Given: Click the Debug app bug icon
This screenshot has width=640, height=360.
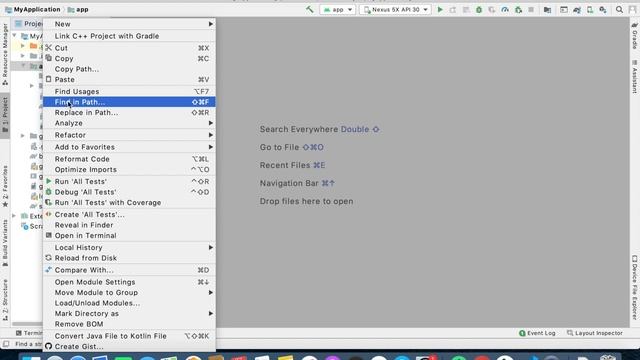Looking at the screenshot, I should tap(479, 9).
